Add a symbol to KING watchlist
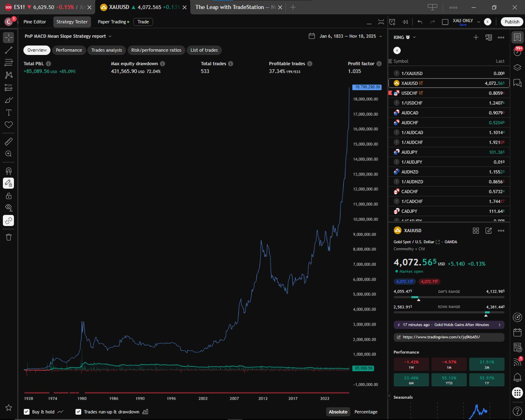525x420 pixels. [476, 37]
